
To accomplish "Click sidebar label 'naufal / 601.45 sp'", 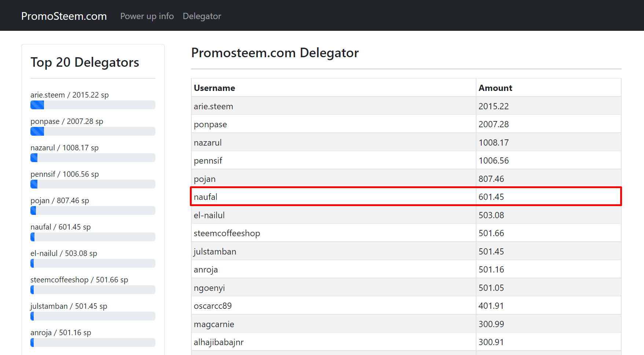I will coord(60,227).
